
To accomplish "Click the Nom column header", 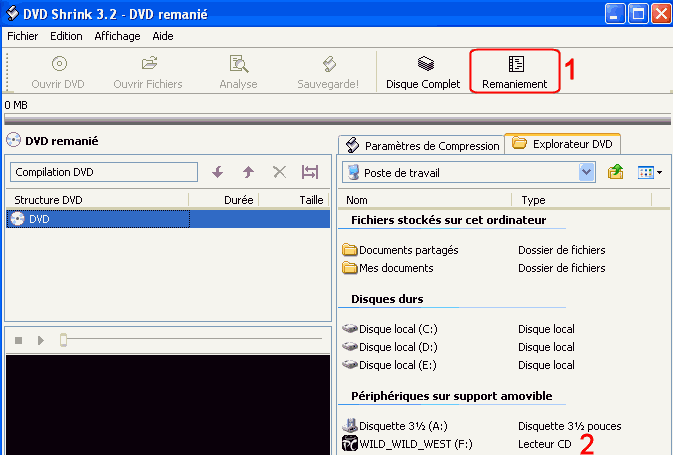I will [x=425, y=200].
